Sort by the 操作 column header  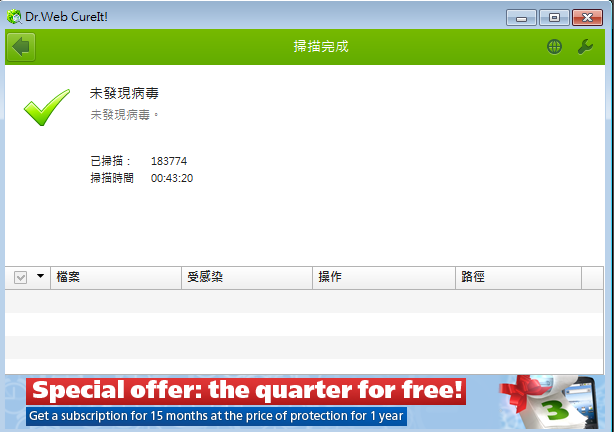[x=384, y=278]
